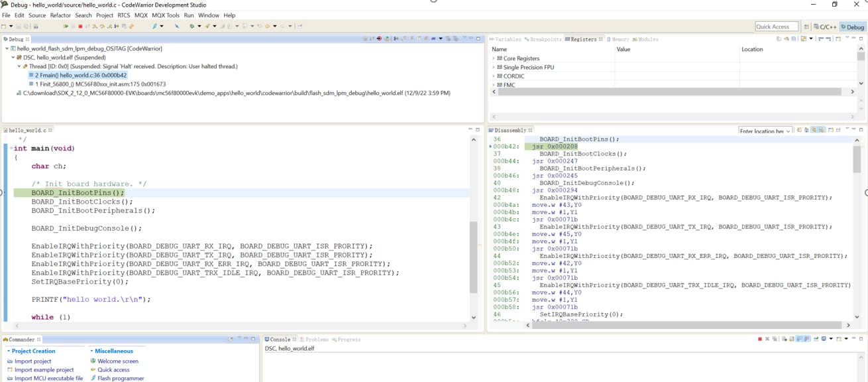Click the green Resume debug button
The width and height of the screenshot is (868, 382).
(66, 27)
